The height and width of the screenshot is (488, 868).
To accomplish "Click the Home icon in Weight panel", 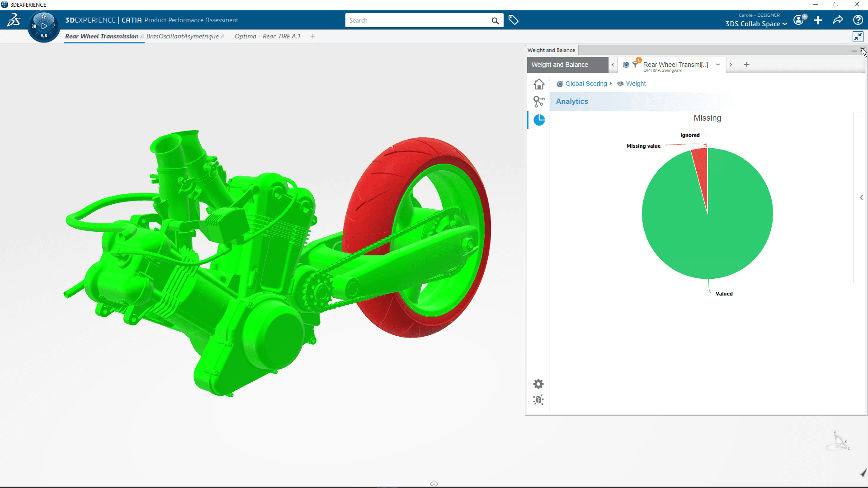I will (538, 84).
